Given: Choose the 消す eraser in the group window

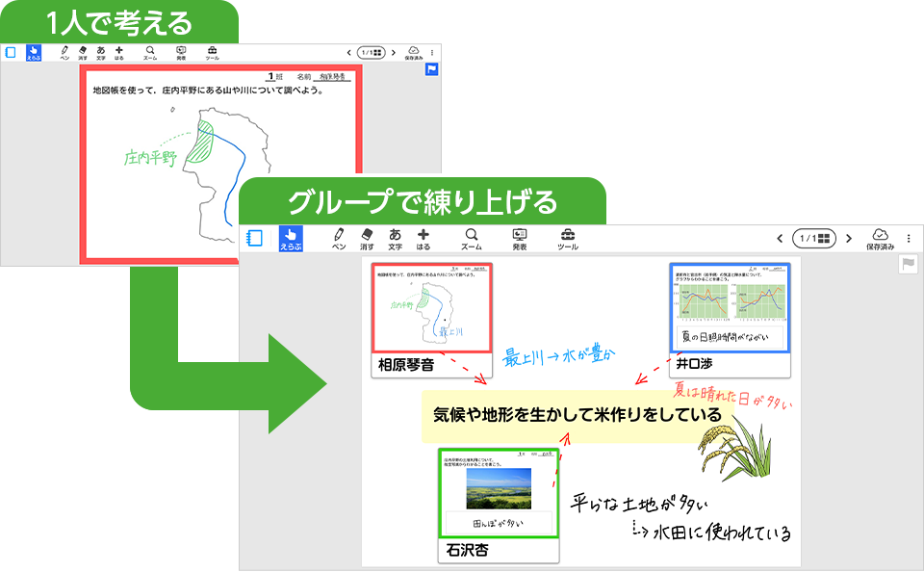Looking at the screenshot, I should 366,239.
